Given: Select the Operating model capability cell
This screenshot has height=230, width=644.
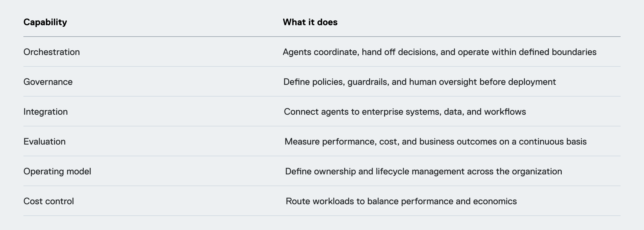Looking at the screenshot, I should point(57,171).
